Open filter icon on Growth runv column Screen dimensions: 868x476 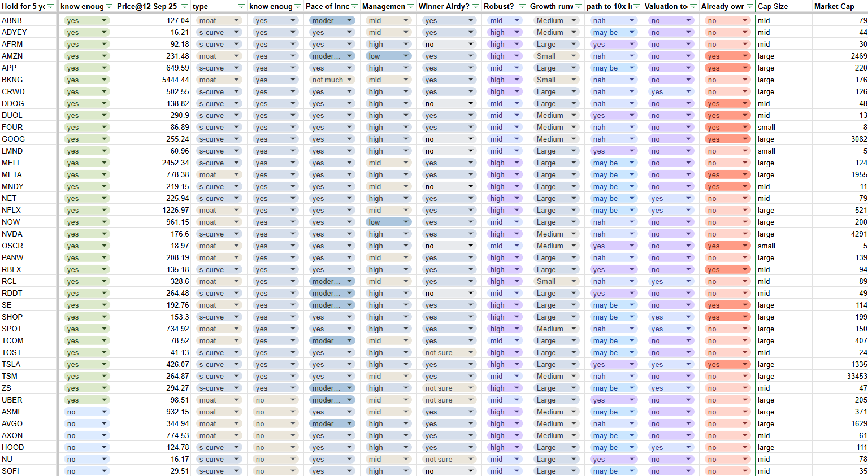pyautogui.click(x=579, y=6)
